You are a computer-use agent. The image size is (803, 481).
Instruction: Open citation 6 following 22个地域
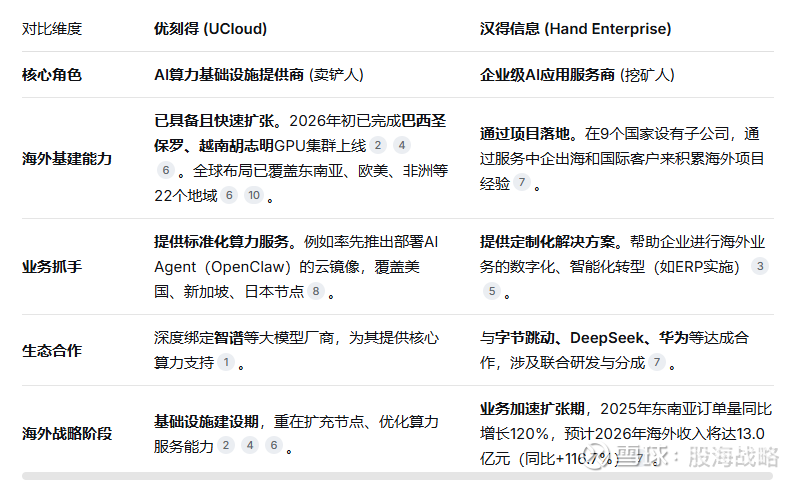(229, 195)
